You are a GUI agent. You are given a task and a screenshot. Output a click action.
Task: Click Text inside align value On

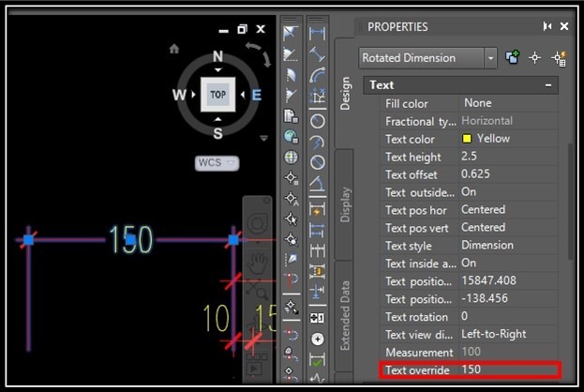[x=469, y=263]
